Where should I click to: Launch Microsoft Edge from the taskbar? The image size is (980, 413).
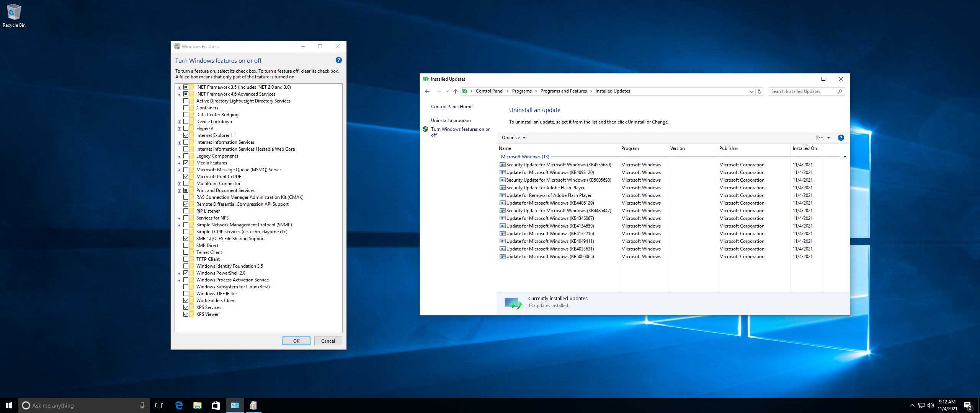coord(179,405)
